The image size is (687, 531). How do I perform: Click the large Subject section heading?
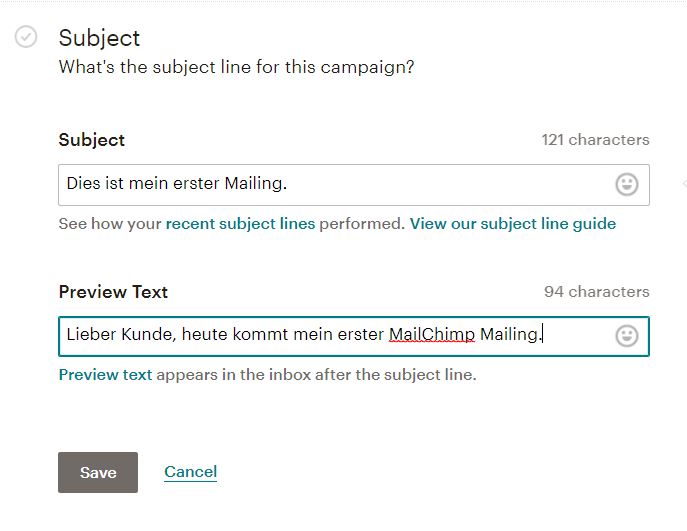tap(99, 38)
